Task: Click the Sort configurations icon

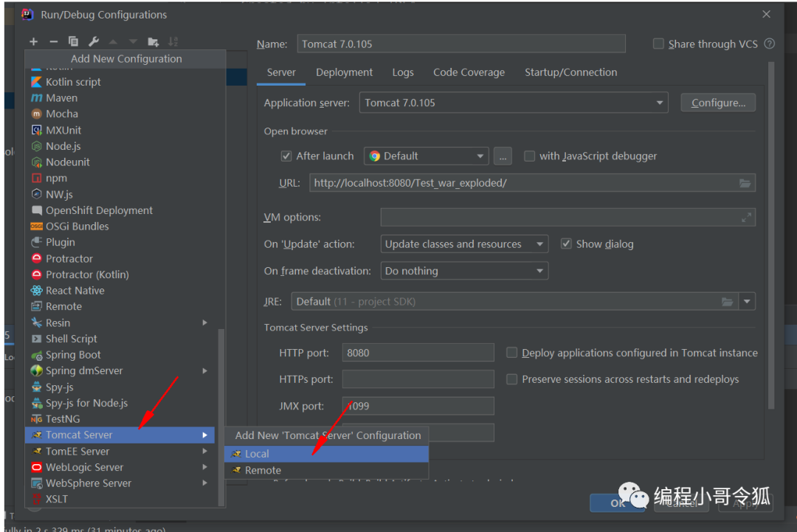Action: coord(173,41)
